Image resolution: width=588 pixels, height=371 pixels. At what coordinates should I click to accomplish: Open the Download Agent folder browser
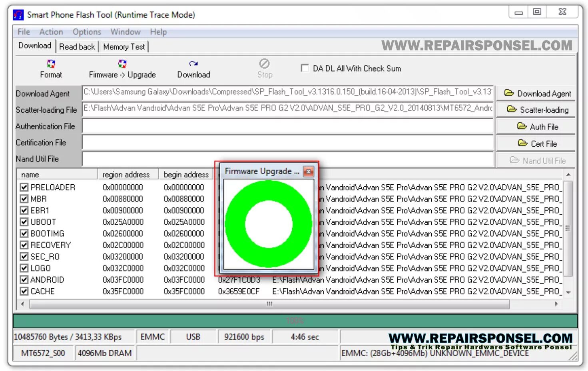coord(536,93)
